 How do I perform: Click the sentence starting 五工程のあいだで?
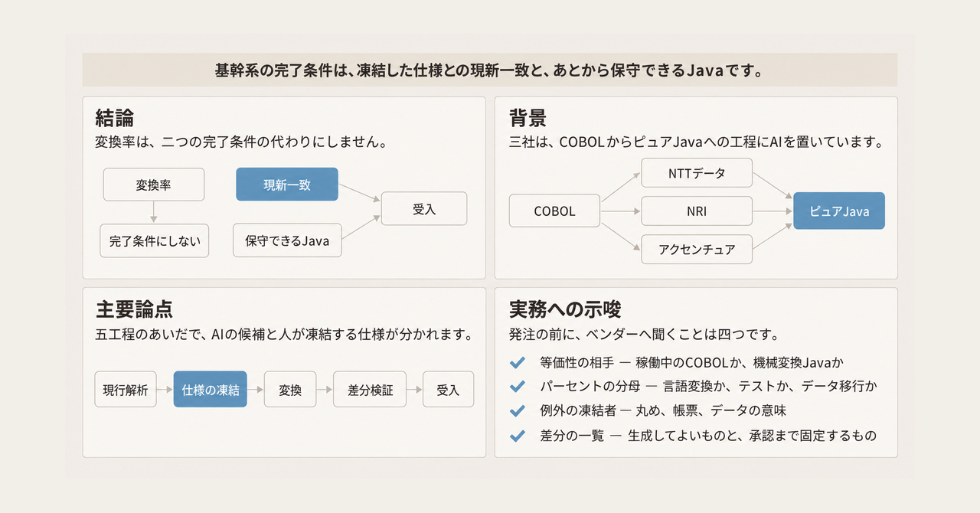(x=283, y=335)
